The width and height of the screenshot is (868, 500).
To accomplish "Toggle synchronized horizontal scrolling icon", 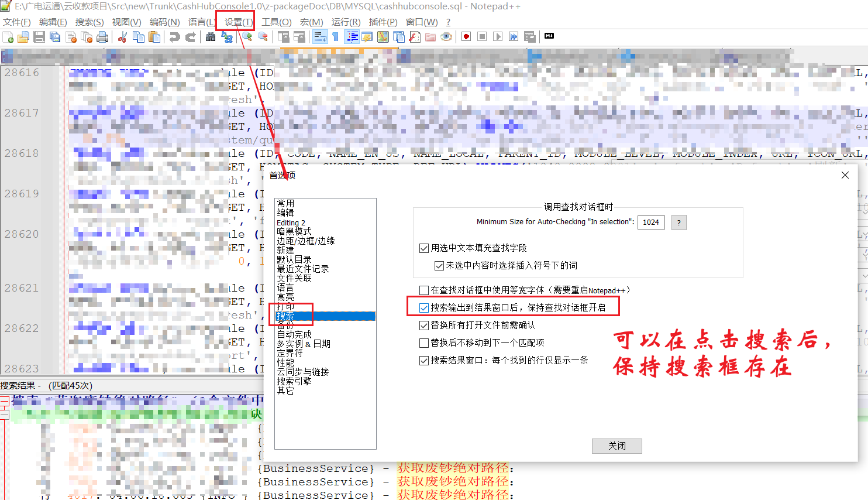I will coord(299,37).
